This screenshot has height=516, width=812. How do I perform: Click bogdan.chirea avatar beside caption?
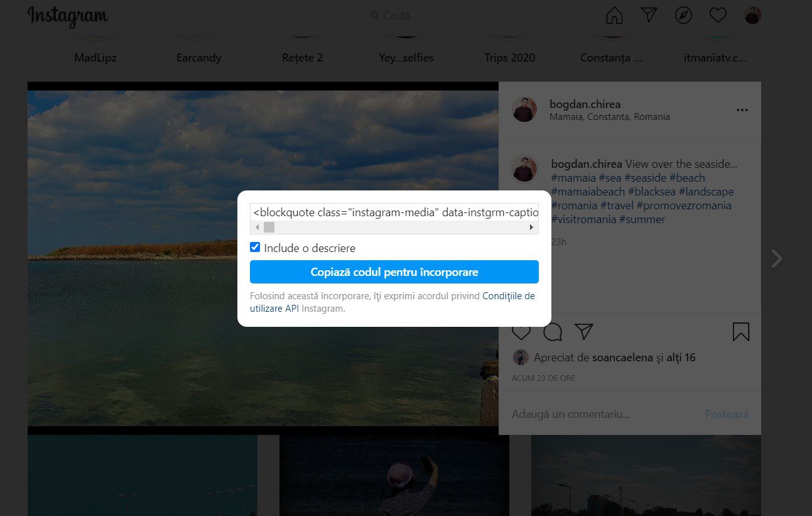click(524, 168)
